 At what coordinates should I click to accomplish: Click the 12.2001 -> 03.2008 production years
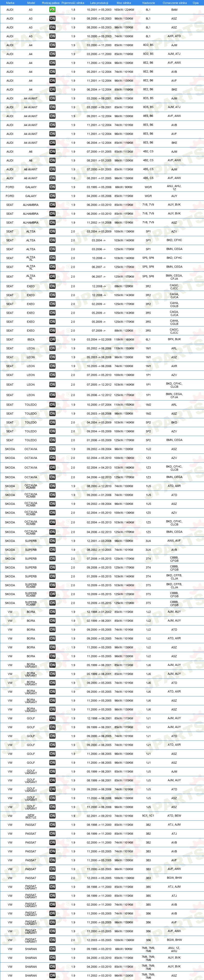click(x=99, y=541)
